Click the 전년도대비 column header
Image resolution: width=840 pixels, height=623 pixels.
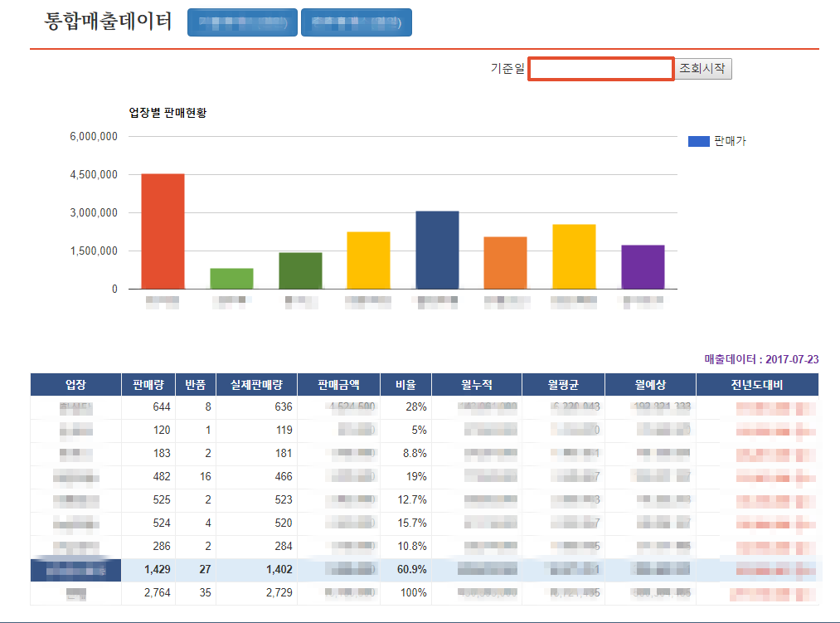(756, 385)
